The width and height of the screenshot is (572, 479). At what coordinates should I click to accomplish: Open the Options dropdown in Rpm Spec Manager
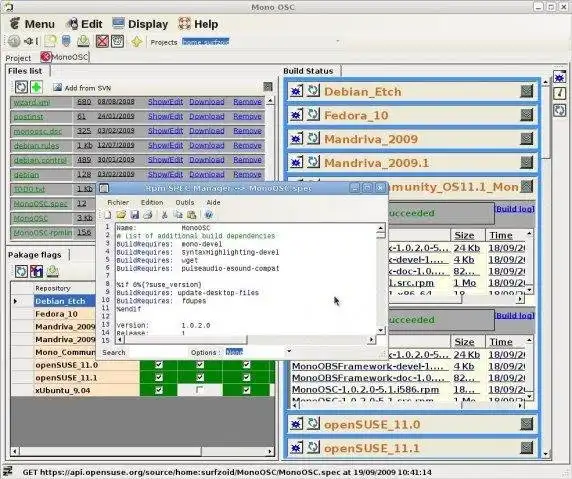pyautogui.click(x=289, y=352)
